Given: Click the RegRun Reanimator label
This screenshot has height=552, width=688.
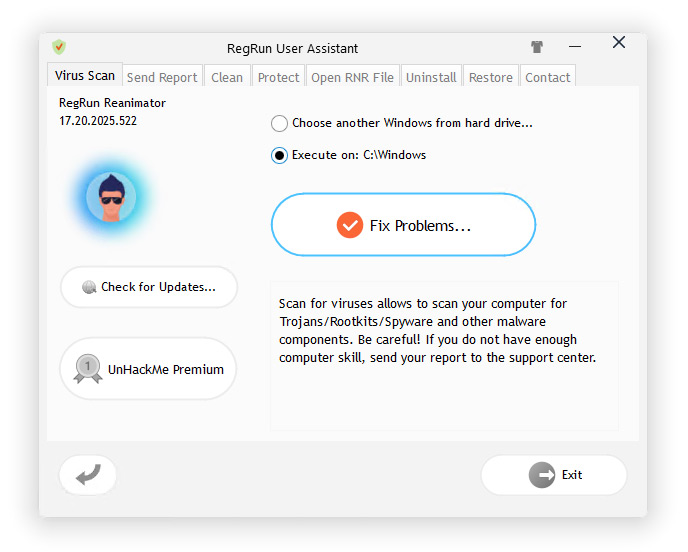Looking at the screenshot, I should pos(112,103).
